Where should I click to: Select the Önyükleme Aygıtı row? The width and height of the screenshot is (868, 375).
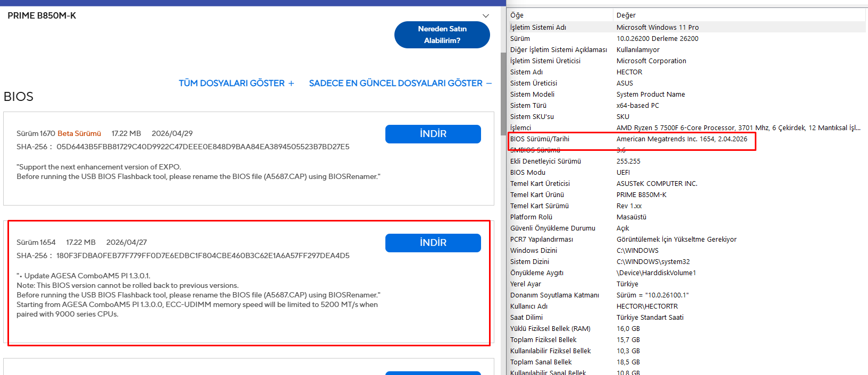coord(687,272)
